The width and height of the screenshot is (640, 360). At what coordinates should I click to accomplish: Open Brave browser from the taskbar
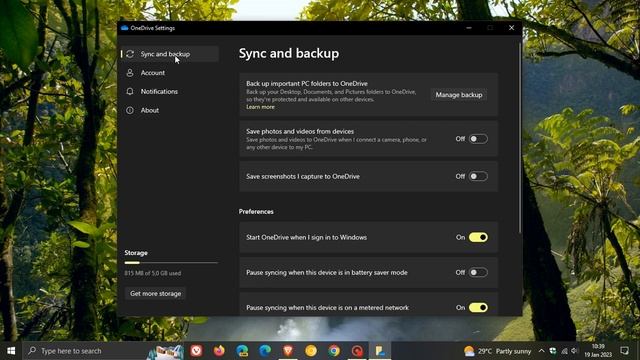click(x=288, y=351)
